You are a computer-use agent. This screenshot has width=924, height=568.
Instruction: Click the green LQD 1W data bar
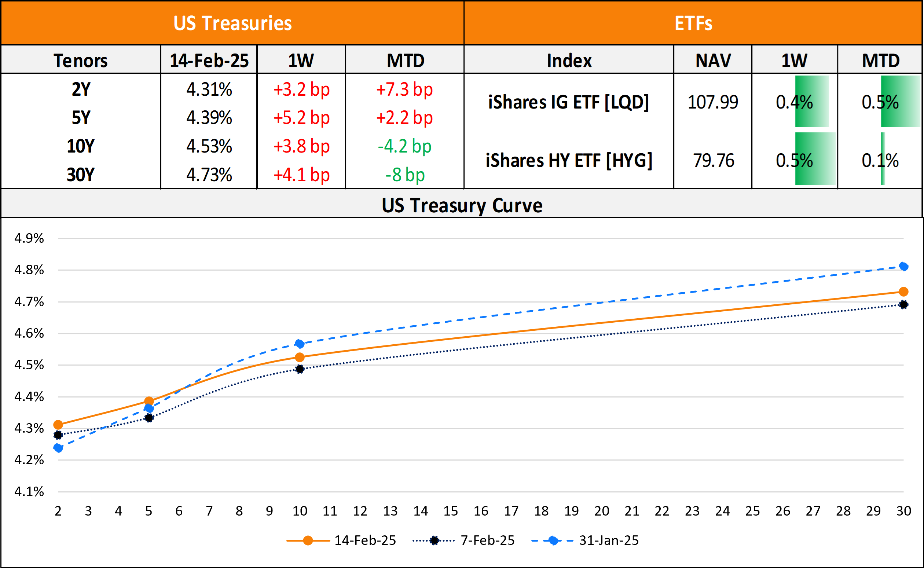pyautogui.click(x=812, y=102)
